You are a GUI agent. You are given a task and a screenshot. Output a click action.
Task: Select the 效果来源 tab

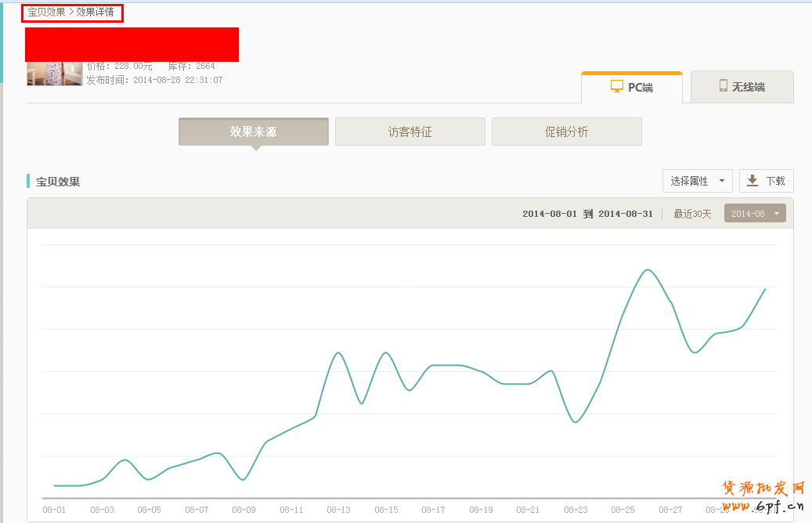[253, 132]
